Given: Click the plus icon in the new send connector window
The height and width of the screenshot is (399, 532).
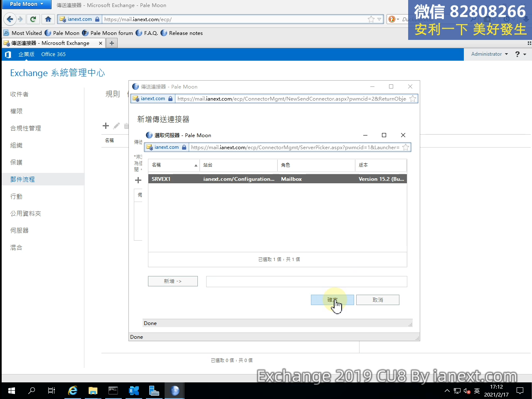Looking at the screenshot, I should [x=138, y=180].
